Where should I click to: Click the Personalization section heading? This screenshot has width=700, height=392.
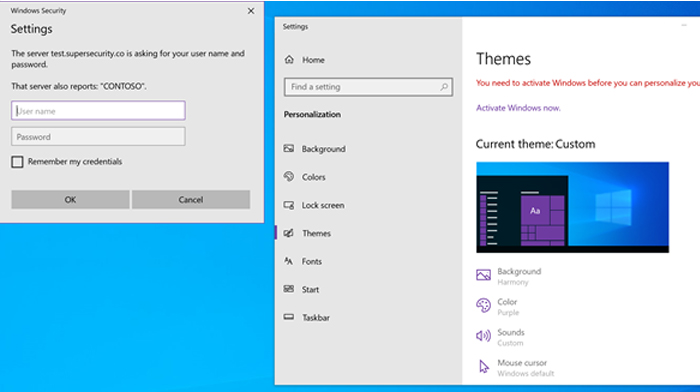312,114
